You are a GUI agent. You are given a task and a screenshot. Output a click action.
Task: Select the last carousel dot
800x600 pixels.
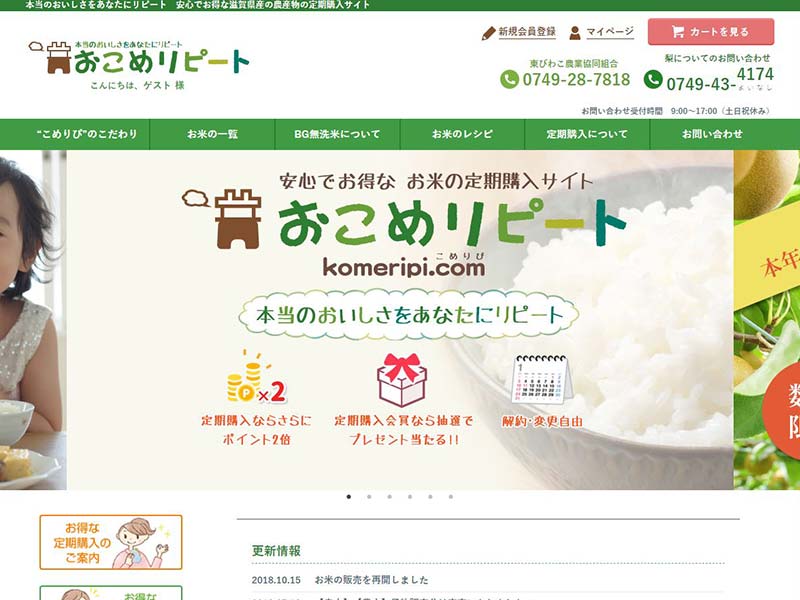click(451, 496)
